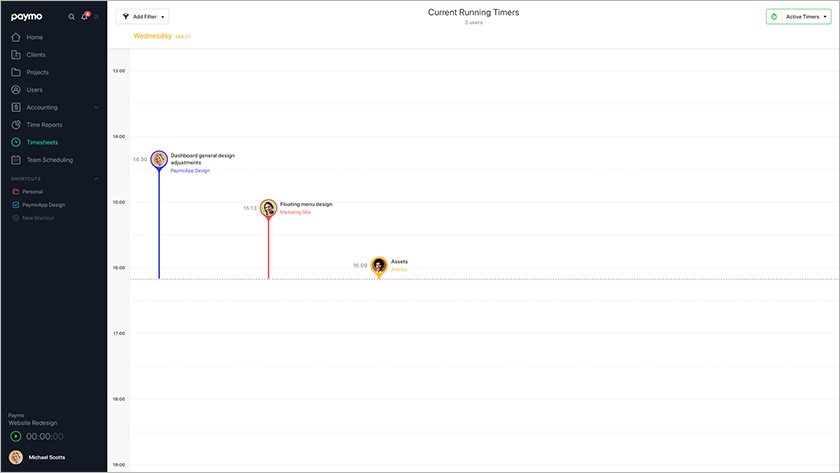Screen dimensions: 840x473
Task: Click the Floating menu design timer avatar
Action: pos(268,208)
